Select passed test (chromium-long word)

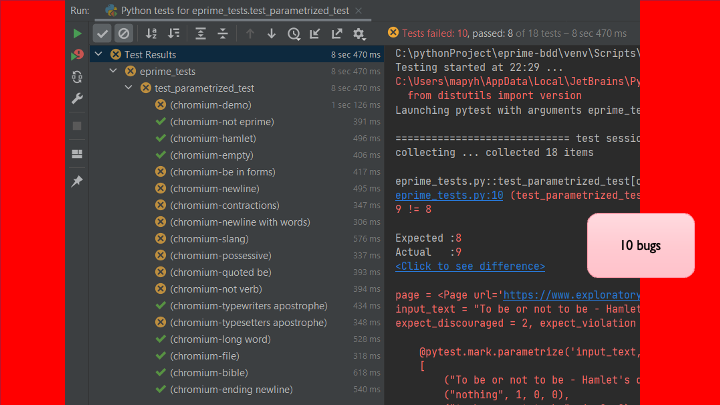click(x=220, y=339)
